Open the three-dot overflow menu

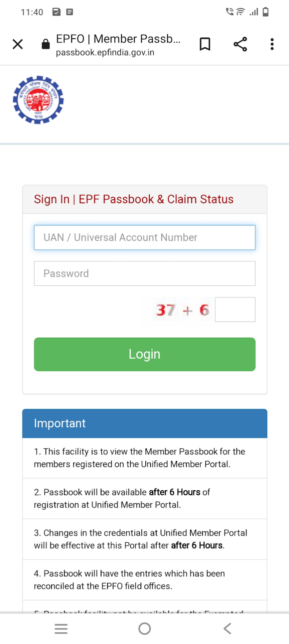272,44
